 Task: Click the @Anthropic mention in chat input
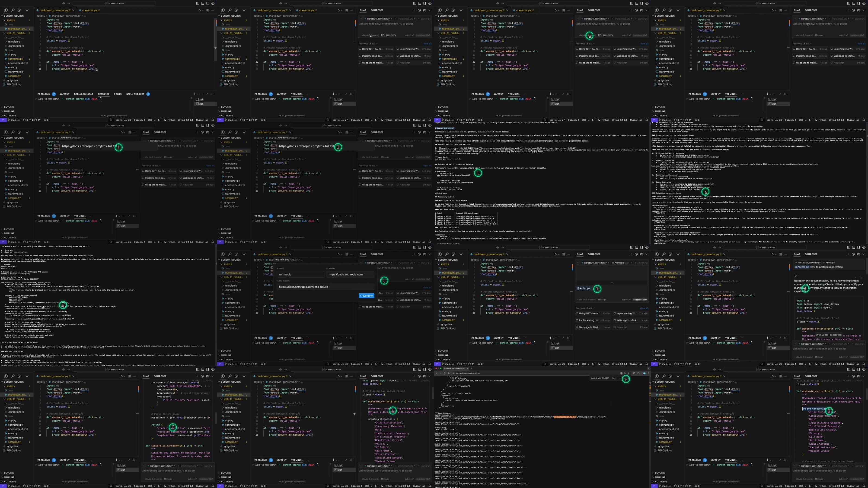[584, 289]
